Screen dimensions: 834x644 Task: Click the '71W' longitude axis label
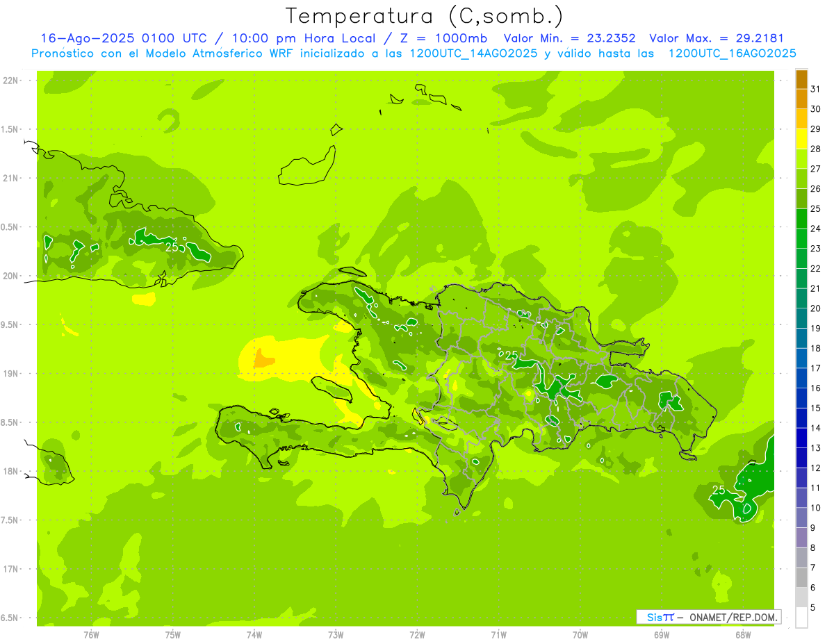tap(498, 635)
